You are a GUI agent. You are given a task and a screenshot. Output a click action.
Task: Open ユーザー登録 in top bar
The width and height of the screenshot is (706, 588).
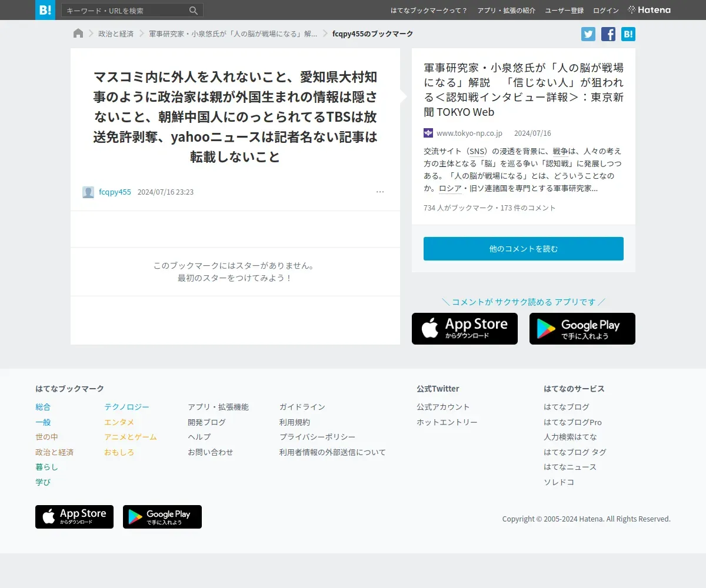click(564, 11)
